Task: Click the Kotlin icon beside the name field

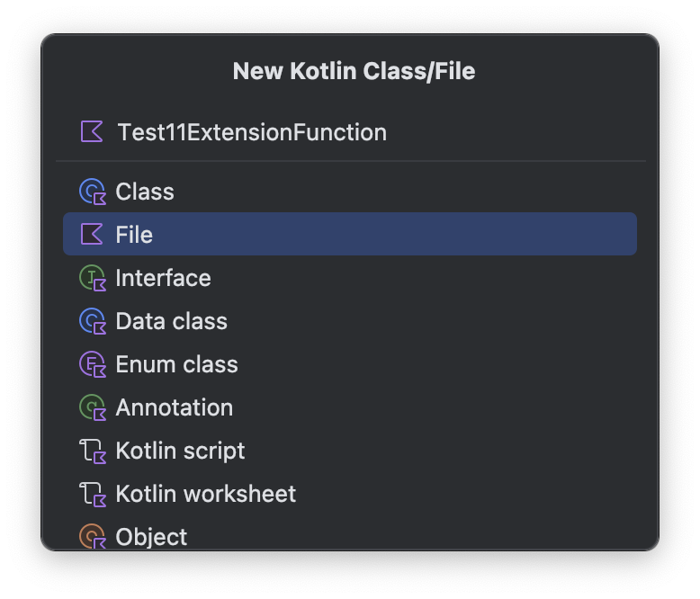Action: (x=92, y=132)
